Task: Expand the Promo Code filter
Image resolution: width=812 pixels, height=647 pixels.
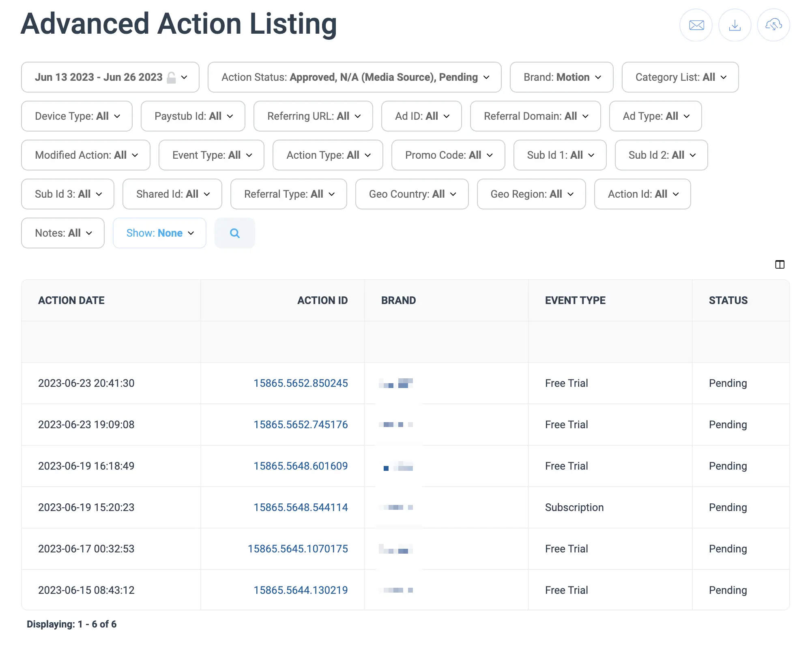Action: 448,155
